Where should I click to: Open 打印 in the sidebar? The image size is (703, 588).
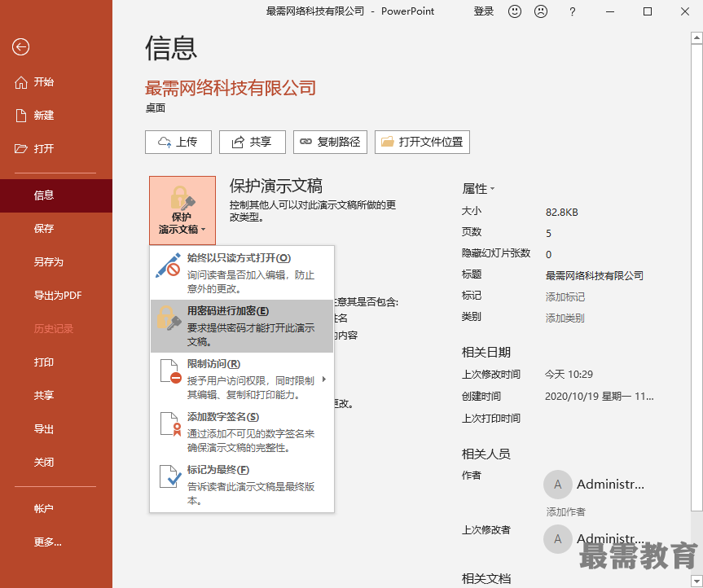56,362
